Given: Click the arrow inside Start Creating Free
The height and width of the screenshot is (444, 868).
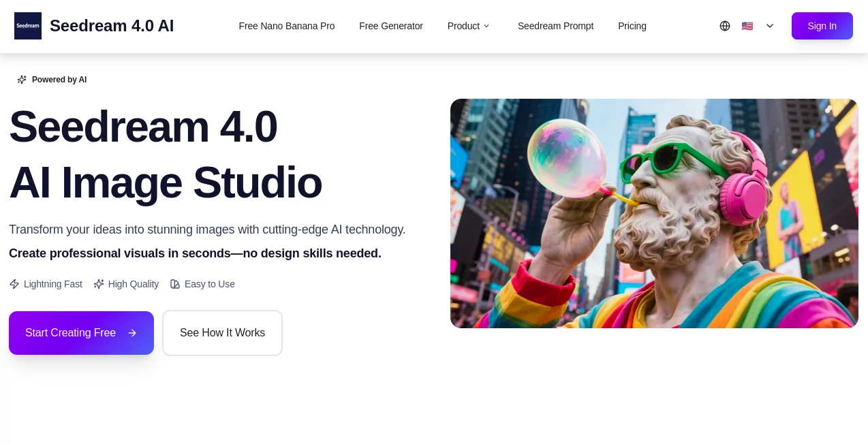Looking at the screenshot, I should (x=133, y=333).
